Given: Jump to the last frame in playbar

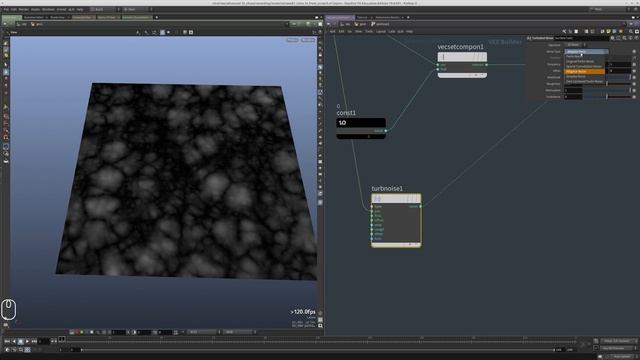Looking at the screenshot, I should coord(34,341).
